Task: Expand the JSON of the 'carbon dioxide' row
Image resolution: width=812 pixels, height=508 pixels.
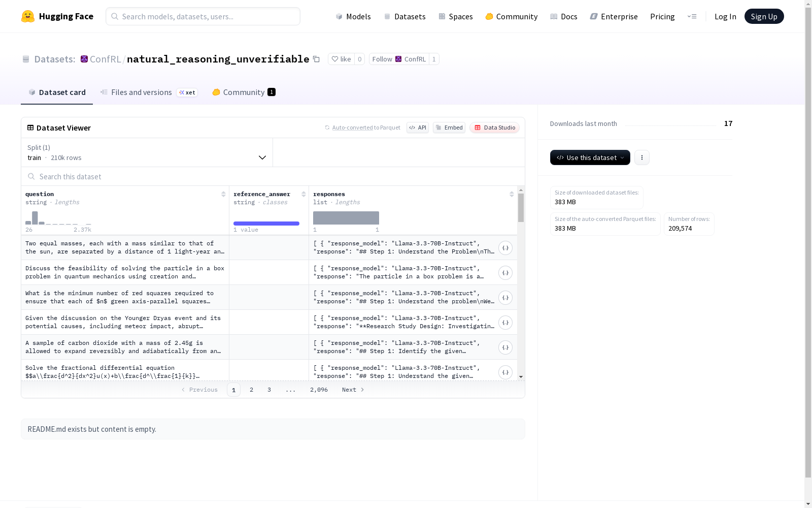Action: 505,347
